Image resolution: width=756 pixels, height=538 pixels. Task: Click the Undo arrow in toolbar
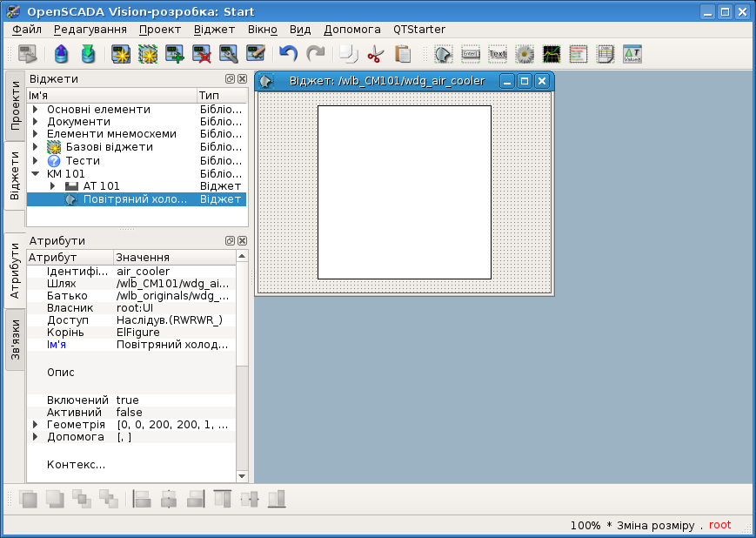pos(288,54)
